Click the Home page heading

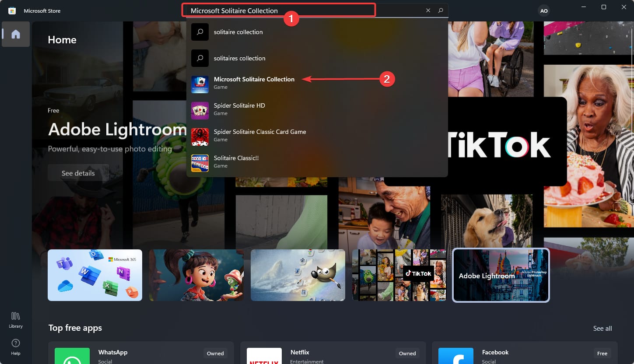tap(62, 40)
